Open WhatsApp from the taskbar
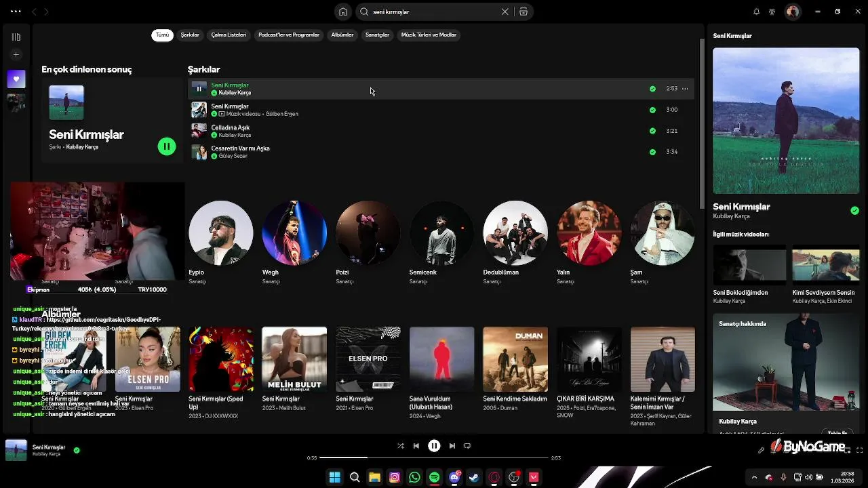This screenshot has height=488, width=868. (414, 477)
